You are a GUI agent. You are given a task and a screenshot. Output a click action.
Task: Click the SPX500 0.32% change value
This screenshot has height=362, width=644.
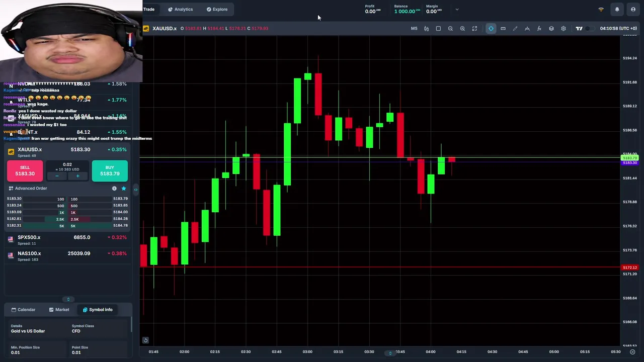pos(117,237)
